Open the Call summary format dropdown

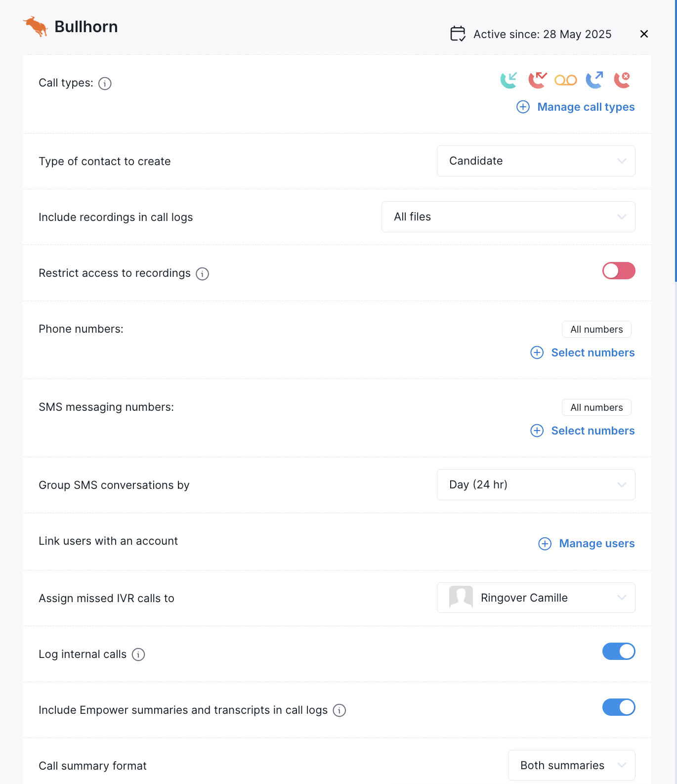coord(571,765)
